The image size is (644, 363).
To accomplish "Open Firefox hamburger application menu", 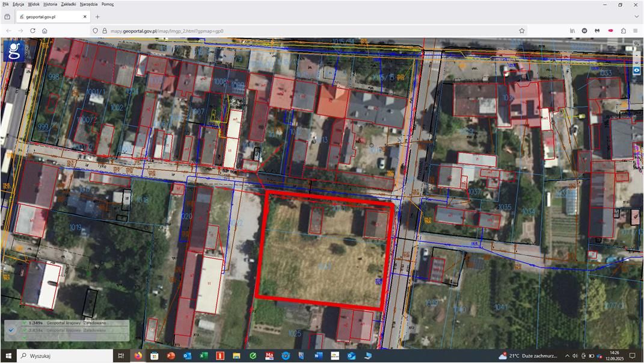I will (636, 31).
